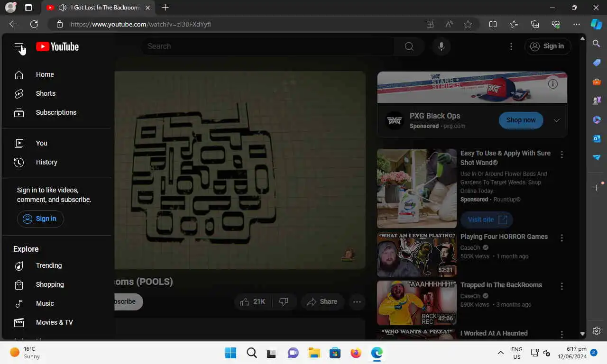This screenshot has height=364, width=607.
Task: Like the video (21K)
Action: pyautogui.click(x=253, y=302)
